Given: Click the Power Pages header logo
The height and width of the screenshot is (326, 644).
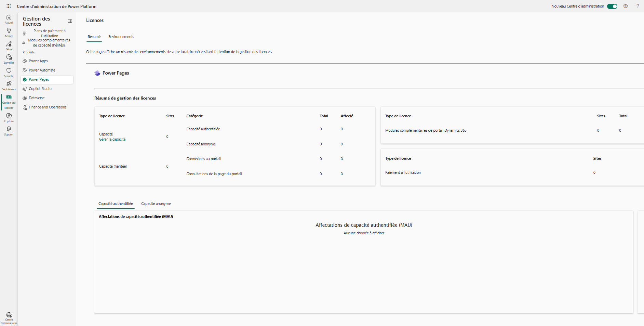Looking at the screenshot, I should [97, 73].
